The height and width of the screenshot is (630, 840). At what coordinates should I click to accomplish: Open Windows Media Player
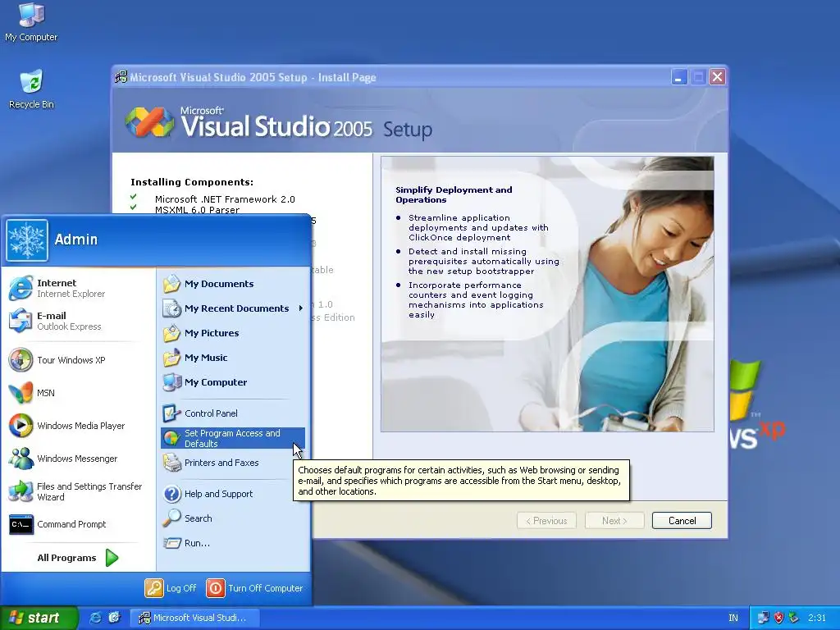[78, 426]
